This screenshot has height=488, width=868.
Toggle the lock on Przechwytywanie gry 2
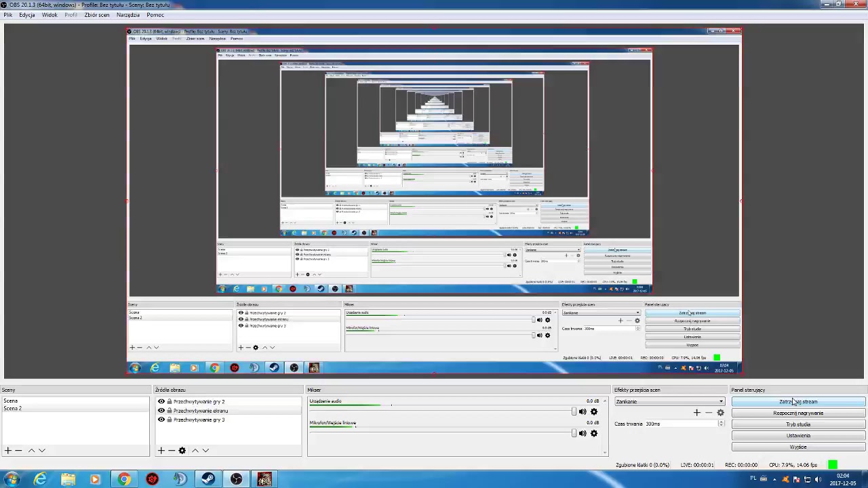click(169, 402)
